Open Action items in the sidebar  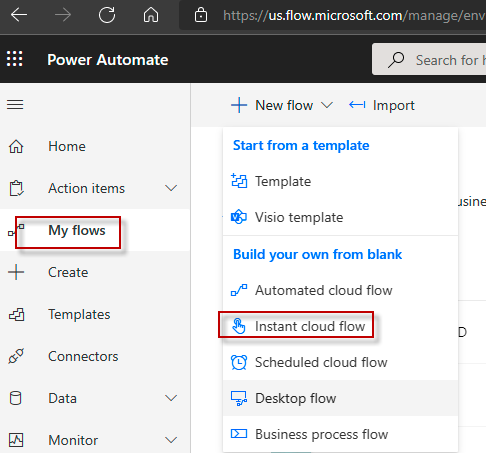click(x=95, y=188)
